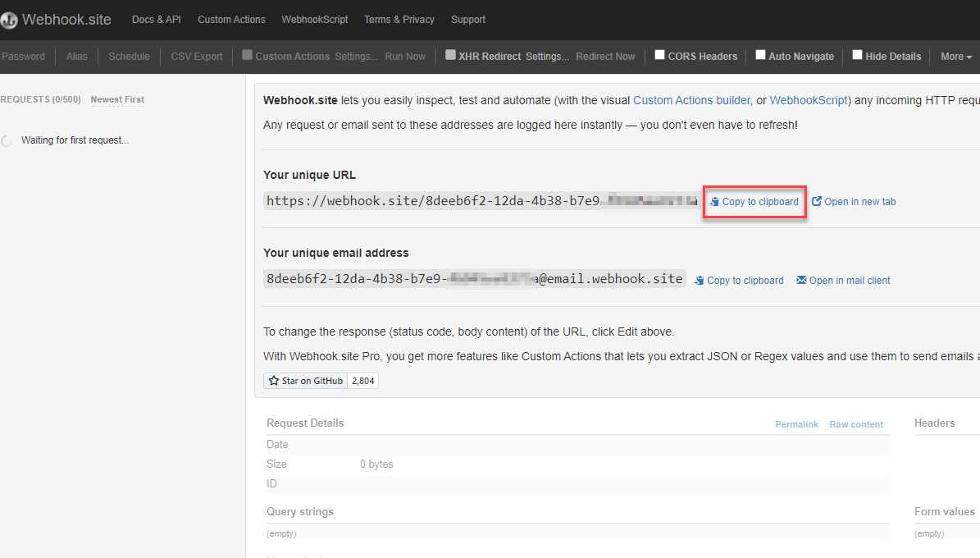Click Run Now

[x=405, y=57]
